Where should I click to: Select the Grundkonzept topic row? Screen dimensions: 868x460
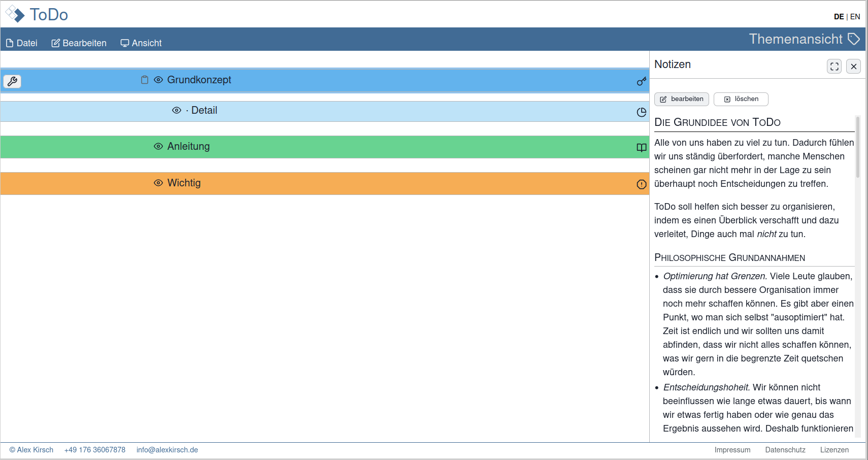point(325,80)
